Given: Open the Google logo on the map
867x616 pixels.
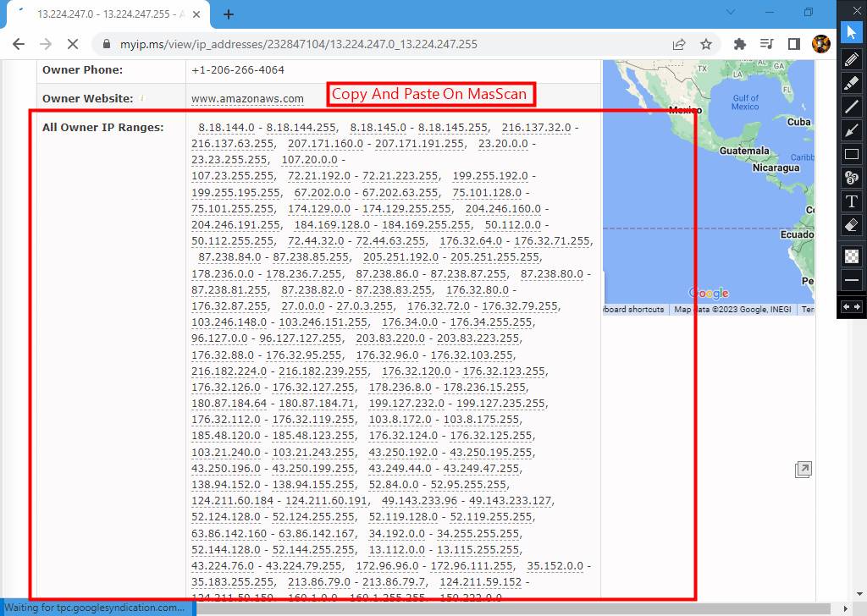Looking at the screenshot, I should pos(709,293).
